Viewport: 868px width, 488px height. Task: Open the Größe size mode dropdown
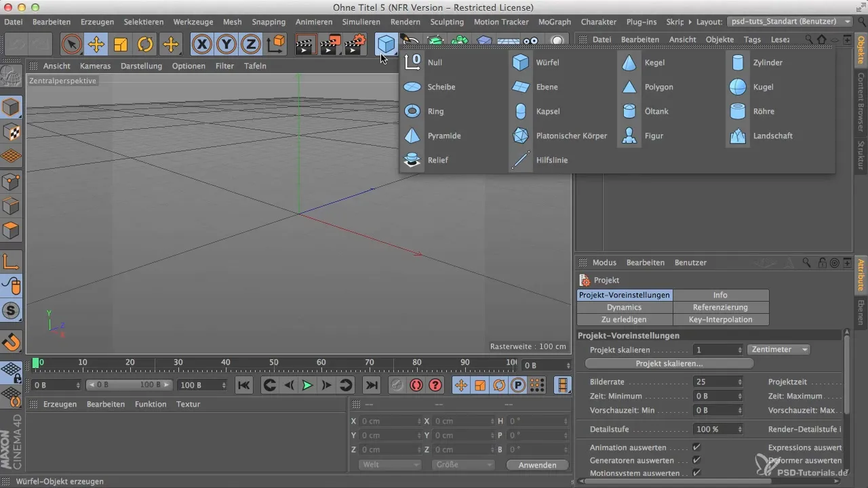pyautogui.click(x=463, y=465)
